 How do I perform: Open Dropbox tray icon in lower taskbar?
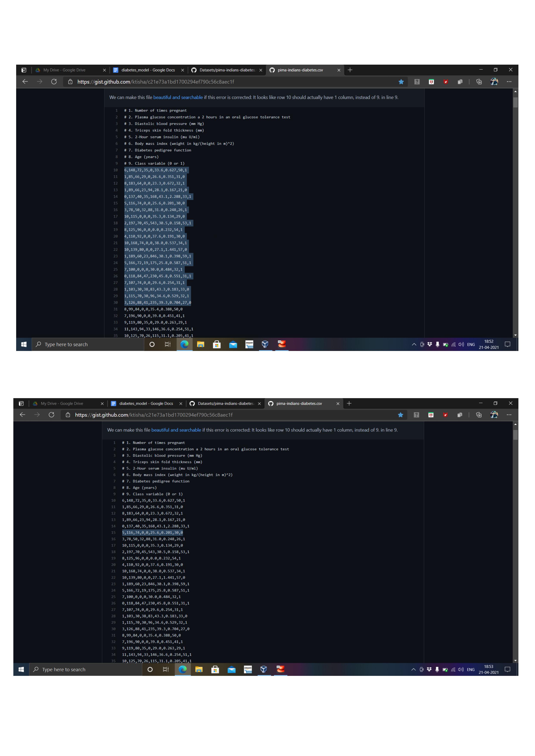[x=429, y=669]
